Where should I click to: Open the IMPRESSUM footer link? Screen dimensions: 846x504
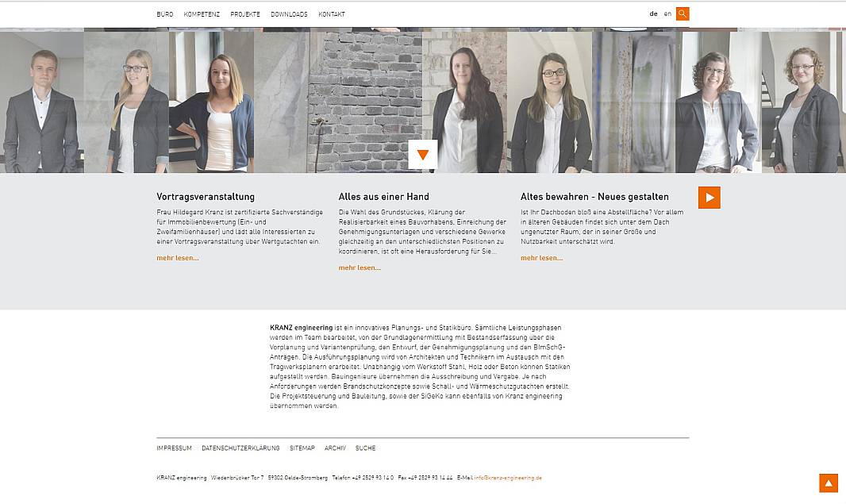coord(175,448)
